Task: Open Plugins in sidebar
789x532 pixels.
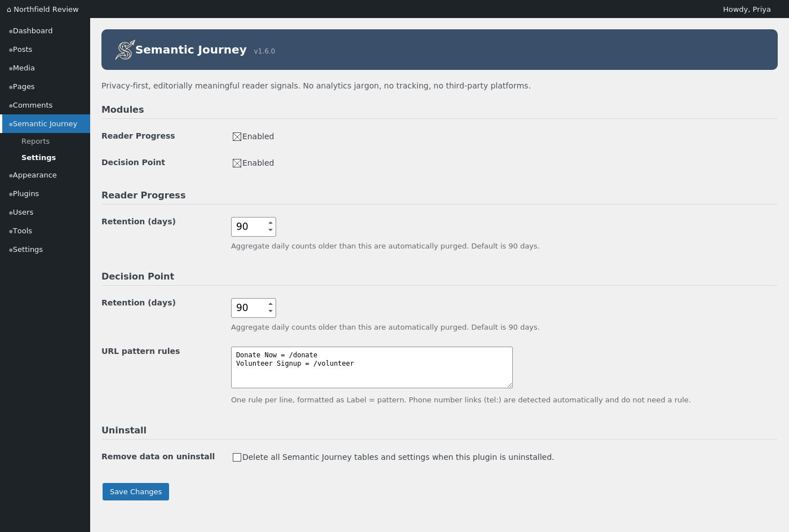Action: point(45,194)
